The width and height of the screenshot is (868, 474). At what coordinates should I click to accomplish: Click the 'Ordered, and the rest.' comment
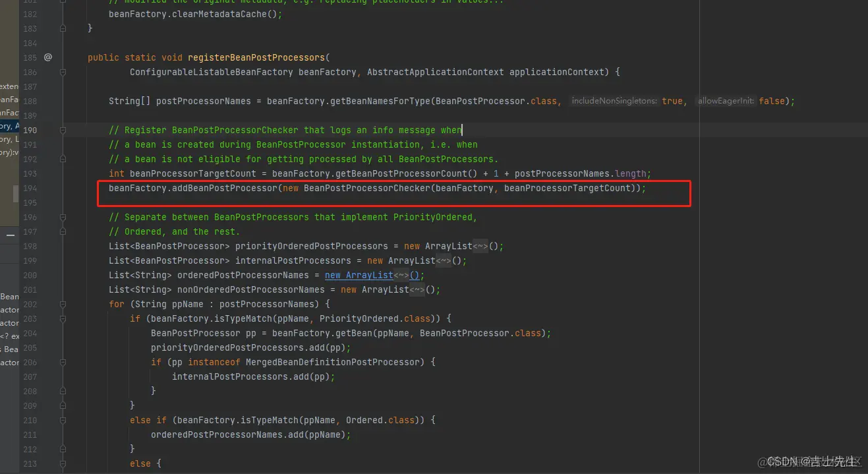pos(175,231)
